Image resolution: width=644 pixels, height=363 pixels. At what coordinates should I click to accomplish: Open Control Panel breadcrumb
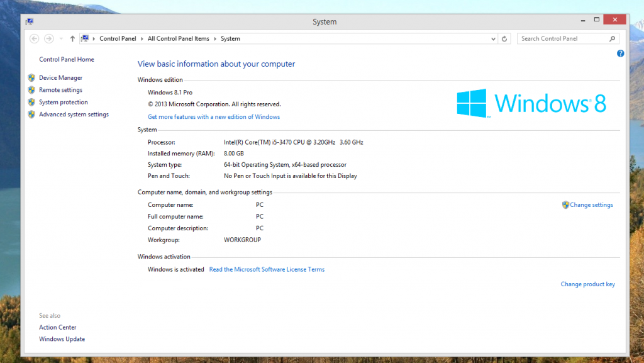pos(118,38)
